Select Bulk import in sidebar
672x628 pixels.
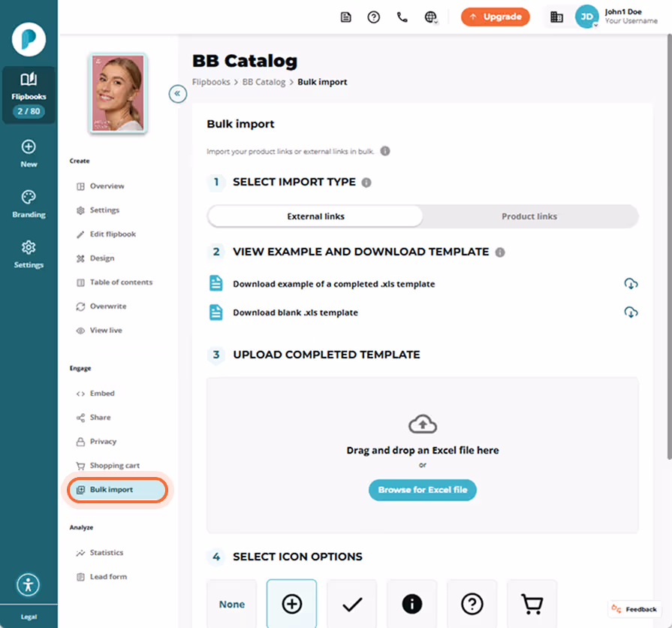[117, 490]
